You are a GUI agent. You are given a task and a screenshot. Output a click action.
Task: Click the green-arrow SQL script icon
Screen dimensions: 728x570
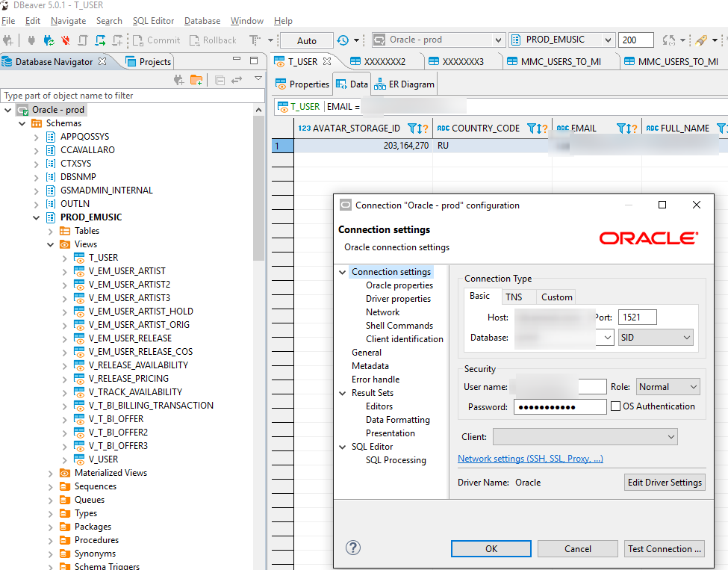tap(100, 40)
